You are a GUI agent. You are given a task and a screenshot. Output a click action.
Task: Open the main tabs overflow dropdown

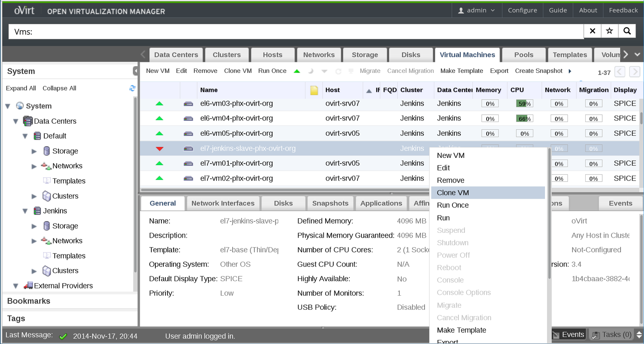point(637,54)
